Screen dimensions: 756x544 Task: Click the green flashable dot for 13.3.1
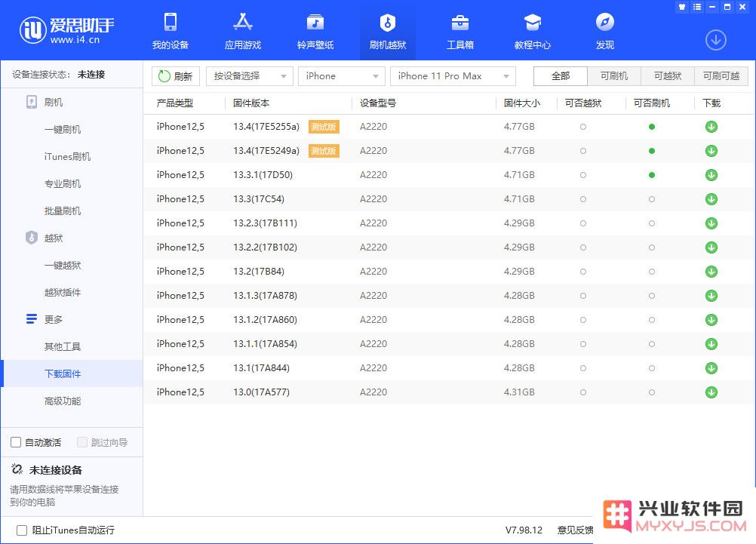[x=652, y=175]
